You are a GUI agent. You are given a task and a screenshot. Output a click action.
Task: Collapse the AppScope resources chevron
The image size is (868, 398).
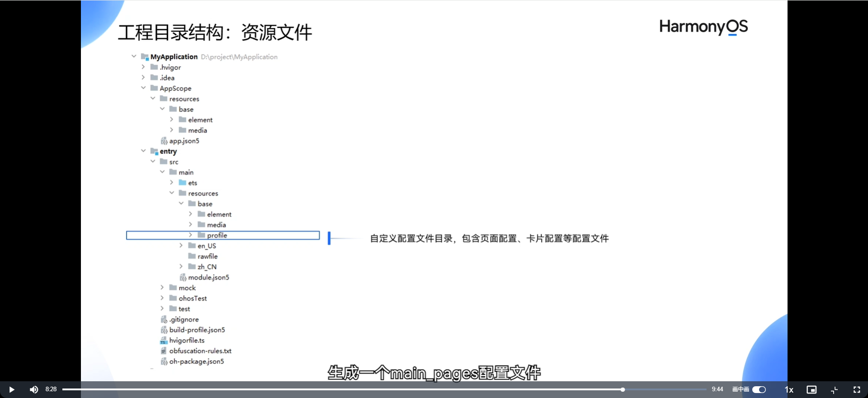coord(153,98)
